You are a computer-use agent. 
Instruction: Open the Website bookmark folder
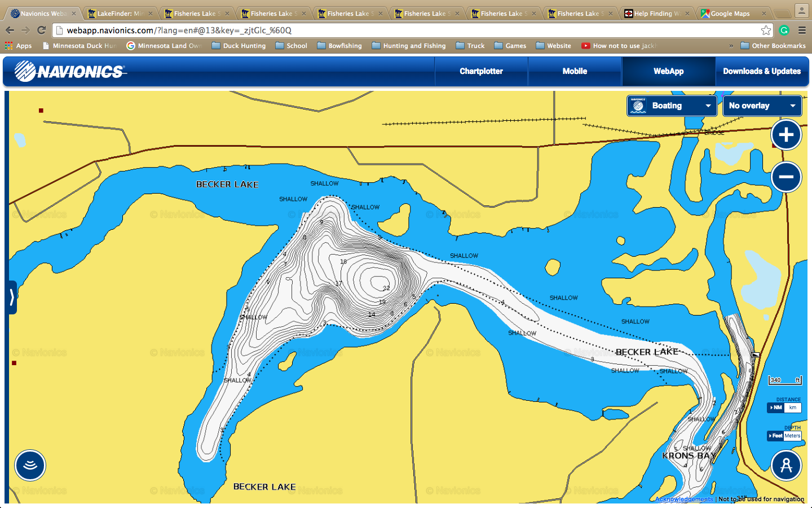pyautogui.click(x=554, y=46)
